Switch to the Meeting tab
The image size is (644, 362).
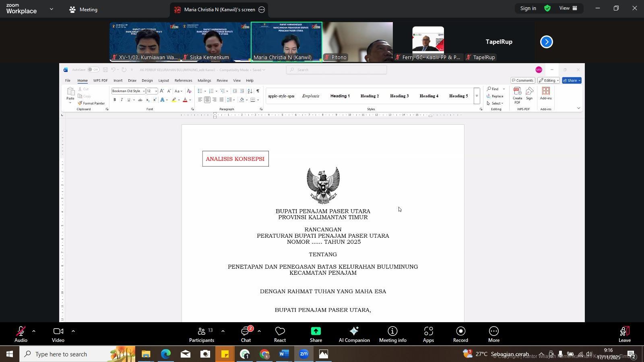point(83,10)
